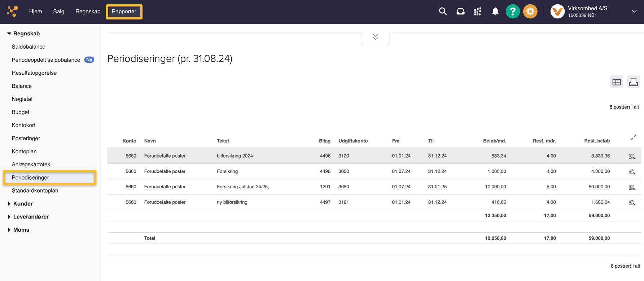The height and width of the screenshot is (281, 644).
Task: Switch to table column view icon
Action: [617, 82]
